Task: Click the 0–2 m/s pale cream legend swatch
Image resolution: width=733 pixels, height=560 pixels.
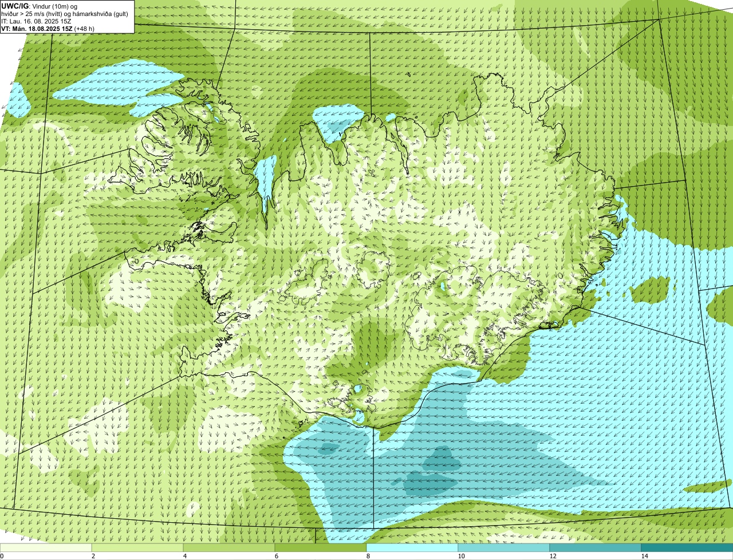Action: 46,548
